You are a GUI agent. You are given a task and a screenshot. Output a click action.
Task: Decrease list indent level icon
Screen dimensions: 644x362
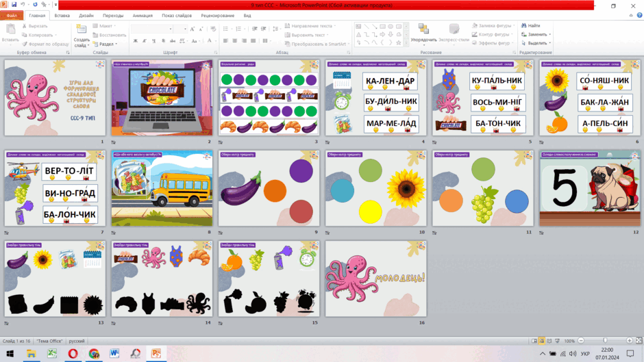255,29
